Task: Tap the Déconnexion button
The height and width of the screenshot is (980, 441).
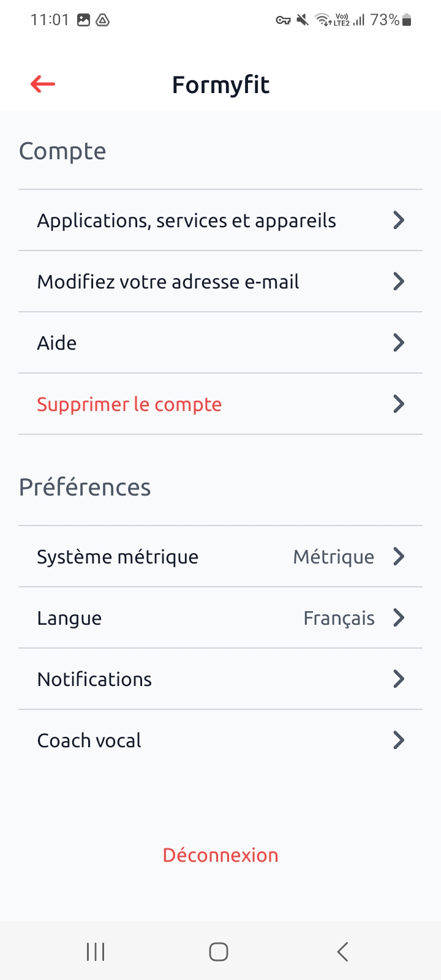Action: pos(221,855)
